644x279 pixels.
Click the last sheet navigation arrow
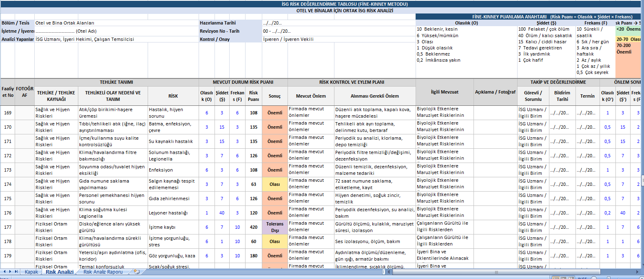point(16,272)
